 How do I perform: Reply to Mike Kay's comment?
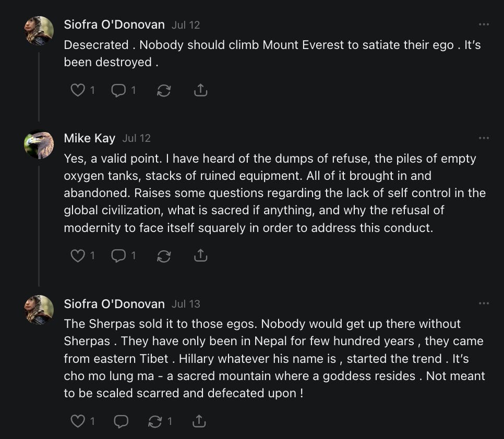point(119,255)
